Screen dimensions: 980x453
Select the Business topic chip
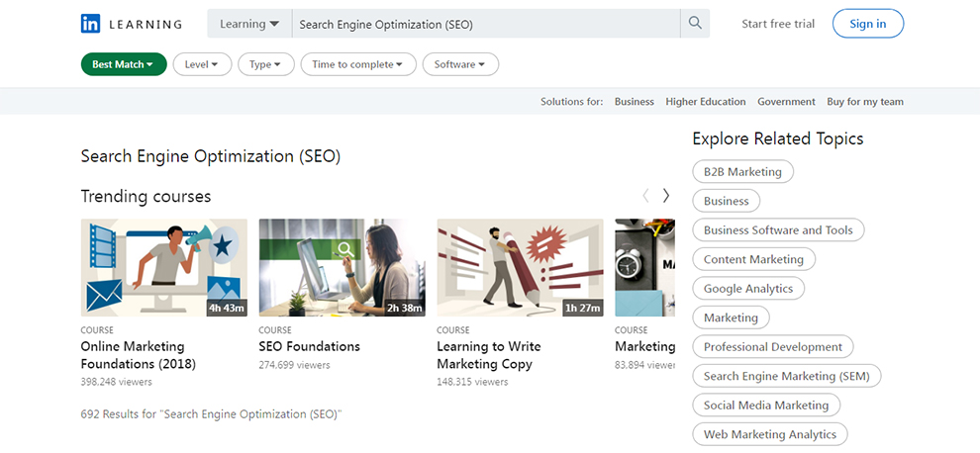tap(727, 201)
